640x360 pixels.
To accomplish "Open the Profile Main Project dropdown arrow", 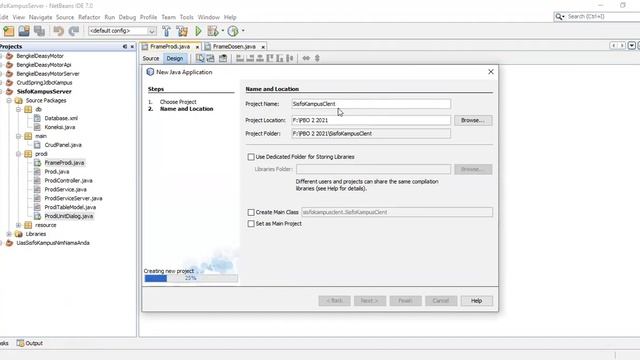I will (243, 31).
